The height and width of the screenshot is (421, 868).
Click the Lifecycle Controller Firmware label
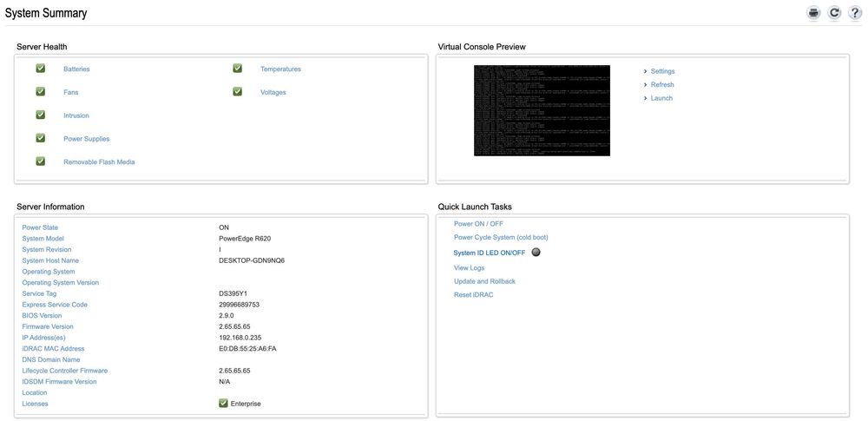65,371
